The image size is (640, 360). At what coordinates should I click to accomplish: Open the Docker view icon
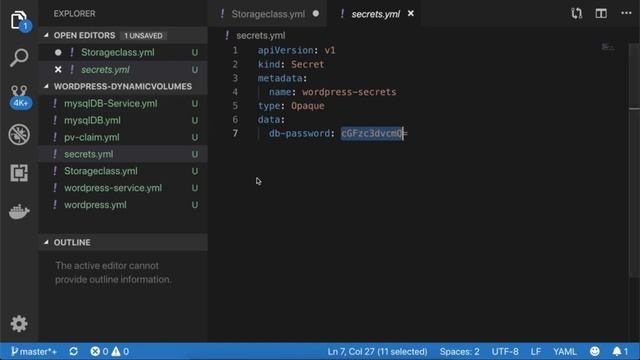point(19,211)
